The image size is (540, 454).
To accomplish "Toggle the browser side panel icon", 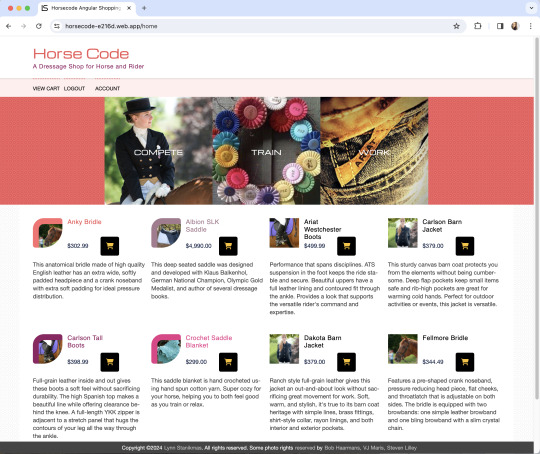I will click(x=500, y=26).
